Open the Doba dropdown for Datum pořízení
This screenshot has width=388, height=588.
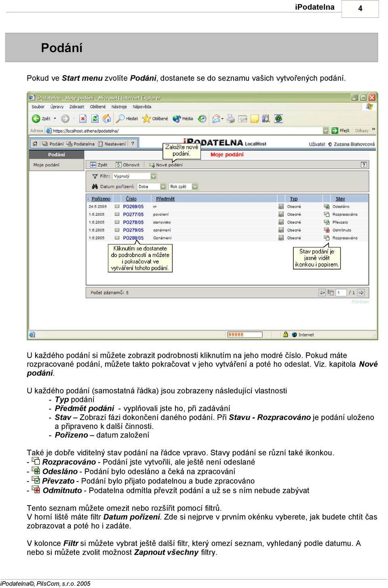[152, 187]
